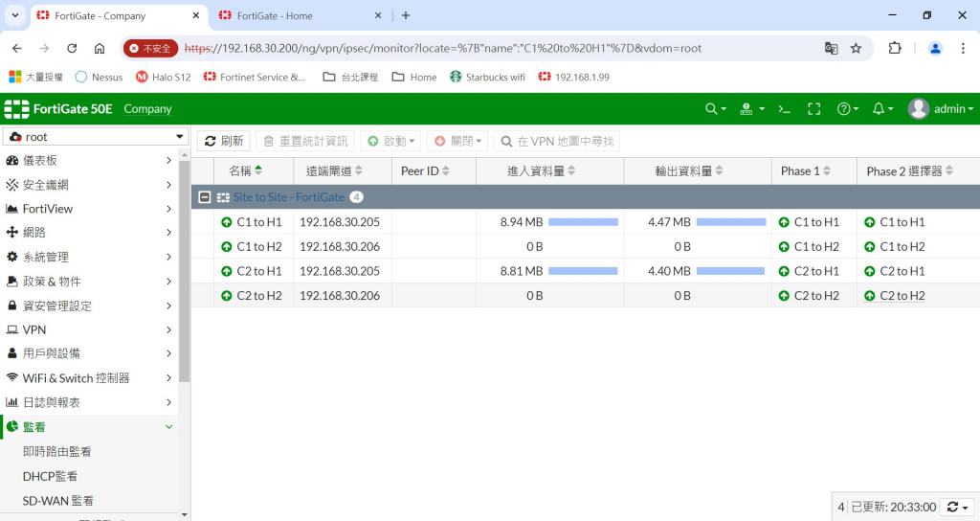This screenshot has height=521, width=980.
Task: Go to browser home page icon
Action: click(100, 48)
